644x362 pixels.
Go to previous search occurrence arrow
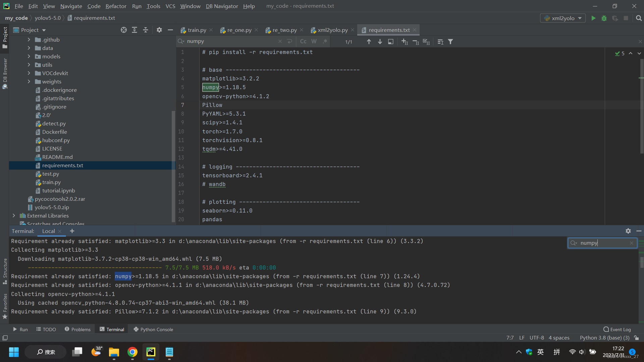369,42
